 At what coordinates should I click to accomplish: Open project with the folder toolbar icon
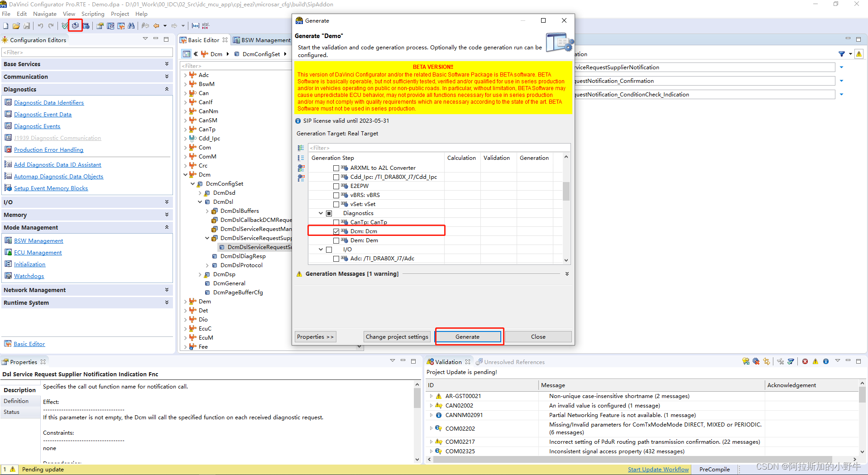point(16,26)
